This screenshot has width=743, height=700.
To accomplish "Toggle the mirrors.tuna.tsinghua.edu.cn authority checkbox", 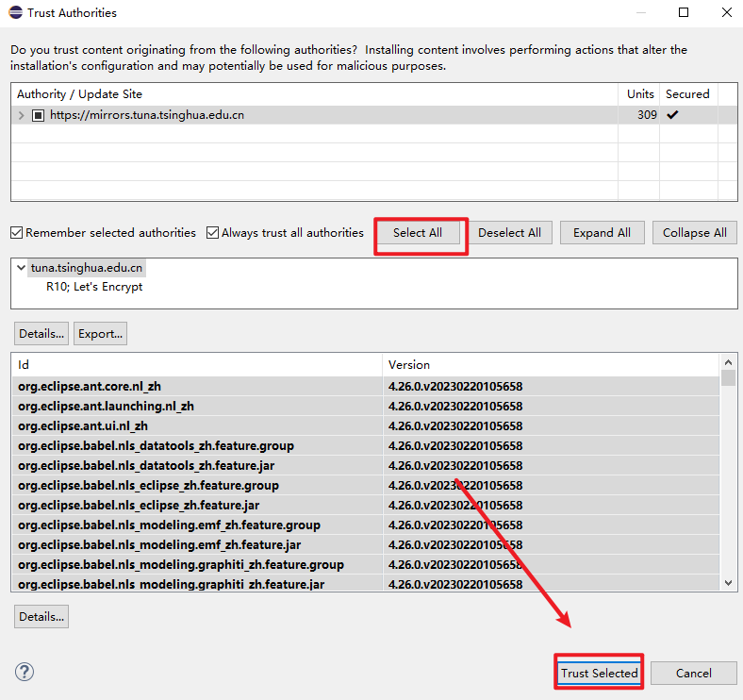I will (39, 115).
